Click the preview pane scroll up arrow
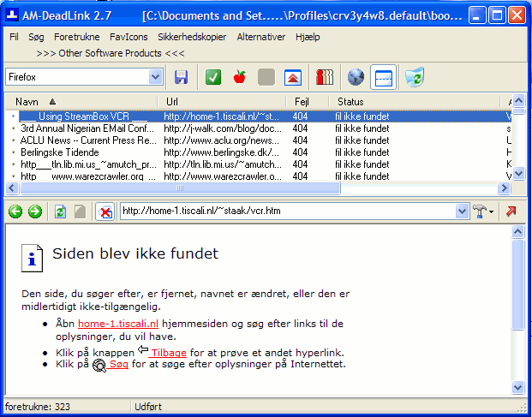This screenshot has width=532, height=417. (x=517, y=231)
